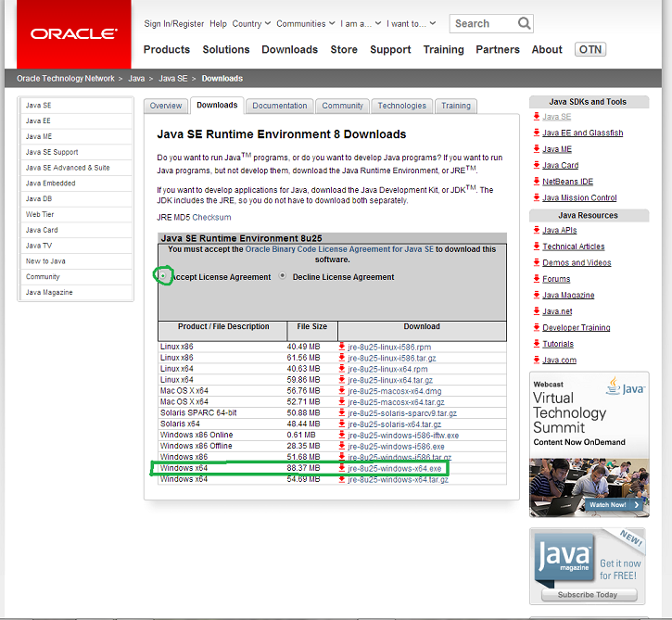Screen dimensions: 672x620
Task: Click red arrow icon beside Developer Training
Action: (536, 327)
